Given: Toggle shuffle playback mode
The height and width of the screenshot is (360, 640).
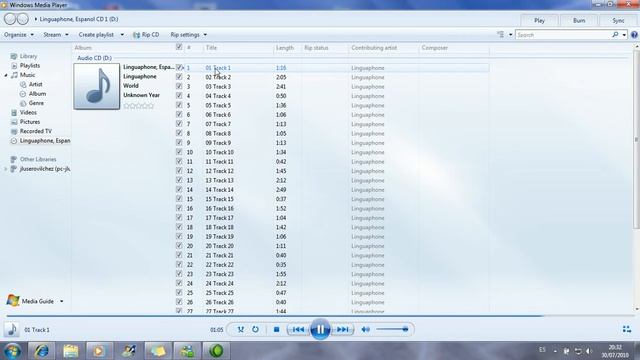Looking at the screenshot, I should 240,329.
